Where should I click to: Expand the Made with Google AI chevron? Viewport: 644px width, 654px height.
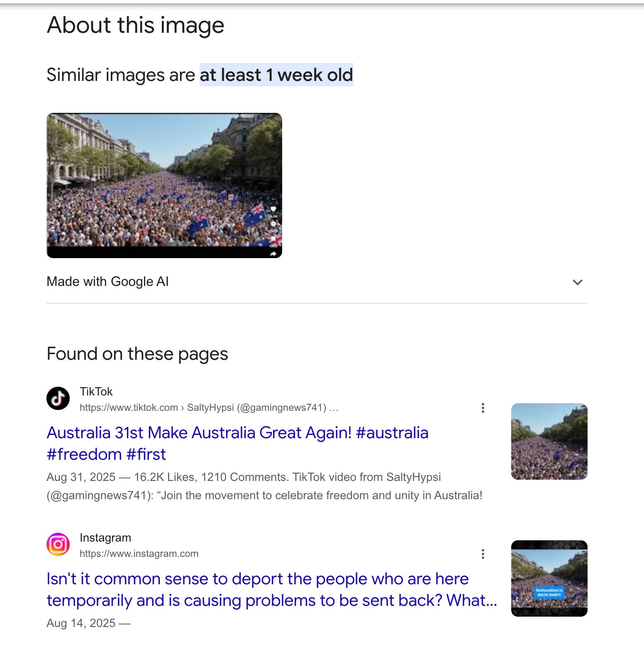(x=578, y=282)
